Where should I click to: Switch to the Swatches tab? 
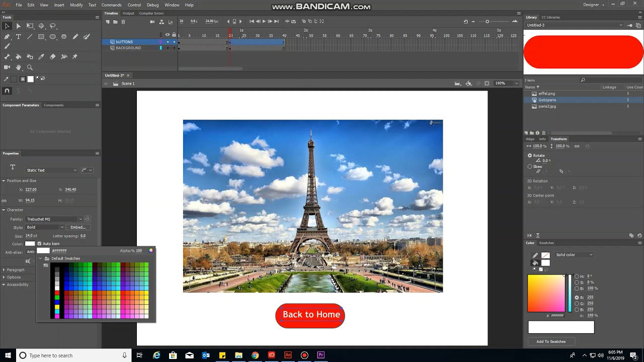(x=546, y=243)
